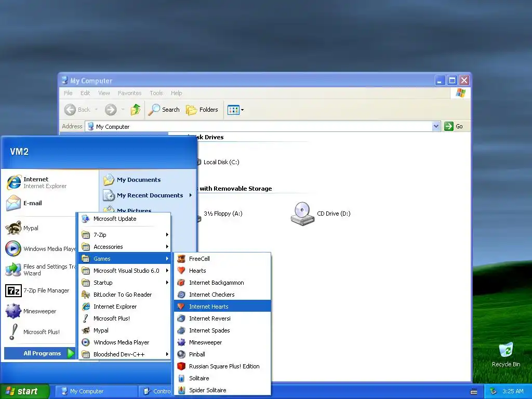Viewport: 532px width, 399px height.
Task: Open 7-Zip File Manager
Action: (39, 290)
